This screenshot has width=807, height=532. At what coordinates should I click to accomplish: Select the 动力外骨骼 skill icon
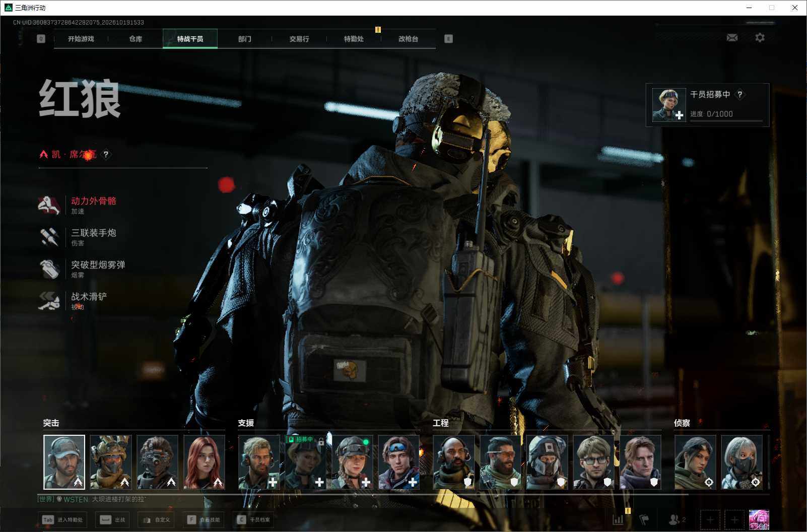[49, 205]
